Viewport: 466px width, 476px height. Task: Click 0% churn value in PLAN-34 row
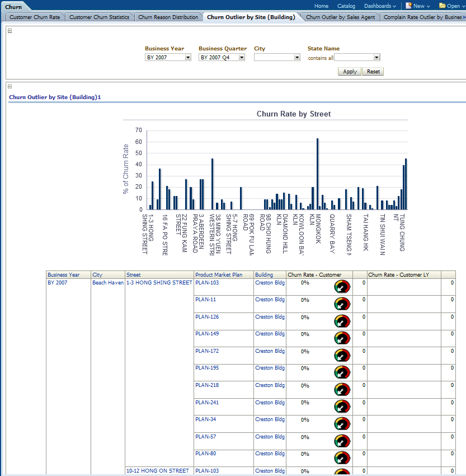305,420
